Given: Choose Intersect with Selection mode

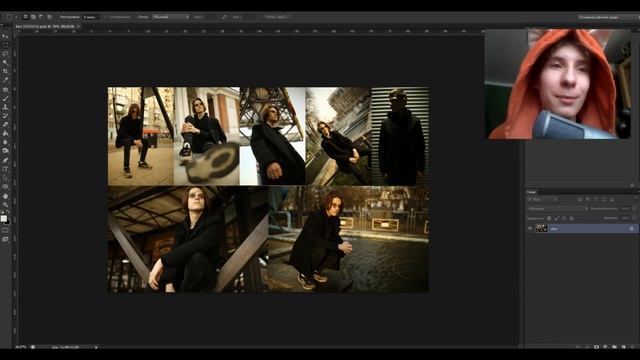Looking at the screenshot, I should (49, 17).
